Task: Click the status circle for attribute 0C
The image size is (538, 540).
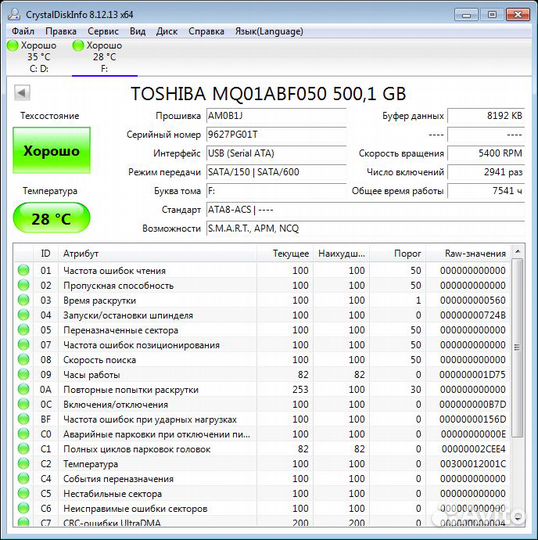Action: 23,404
